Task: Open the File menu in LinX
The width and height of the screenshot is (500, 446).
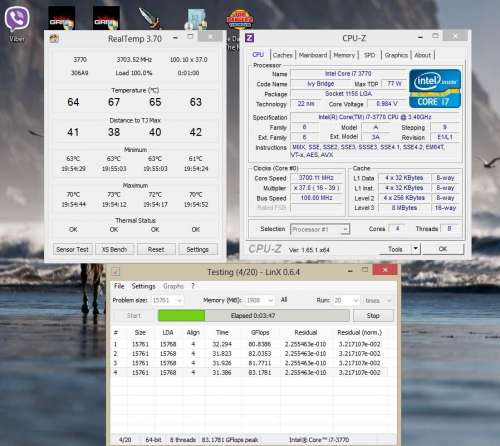Action: click(x=119, y=286)
